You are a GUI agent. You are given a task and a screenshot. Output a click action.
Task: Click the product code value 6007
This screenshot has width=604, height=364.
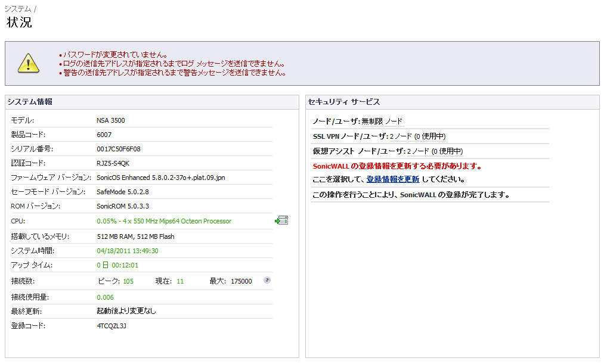pyautogui.click(x=104, y=135)
